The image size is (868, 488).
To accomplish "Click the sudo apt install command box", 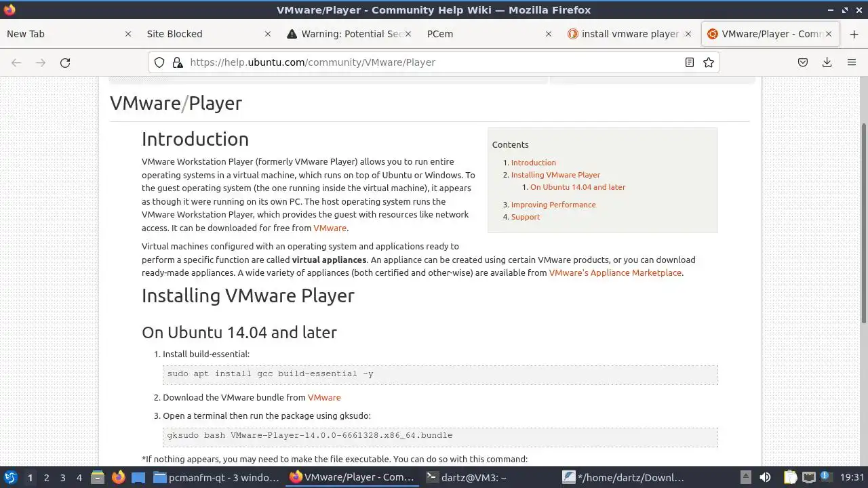I will [440, 374].
